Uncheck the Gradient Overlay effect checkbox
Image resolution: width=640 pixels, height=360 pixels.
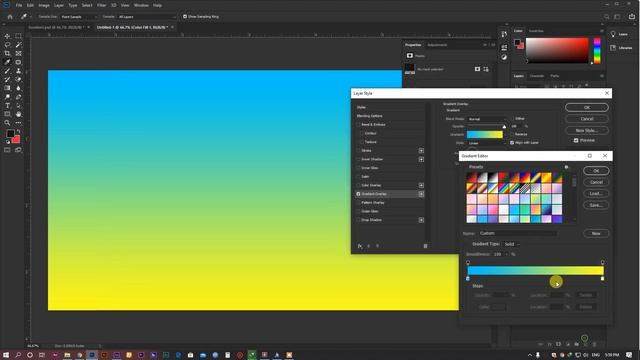pos(358,194)
